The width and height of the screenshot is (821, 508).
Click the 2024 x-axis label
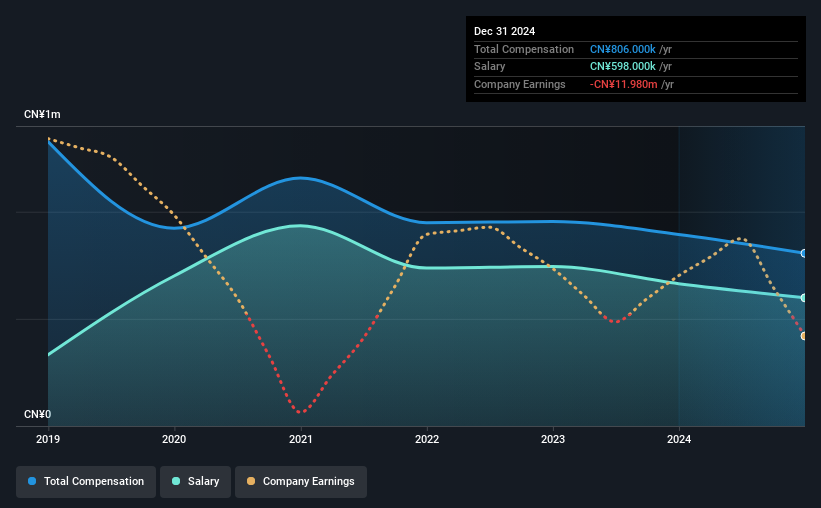(x=679, y=439)
